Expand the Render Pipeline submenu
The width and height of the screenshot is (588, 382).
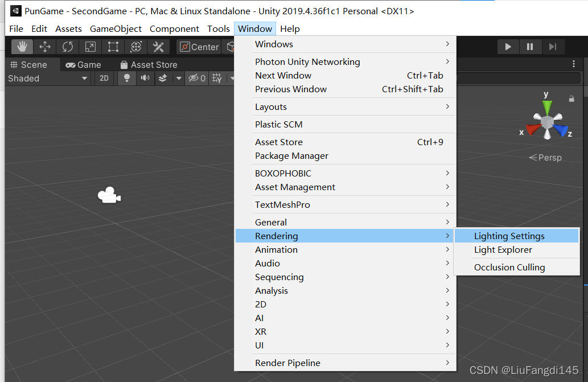[346, 363]
